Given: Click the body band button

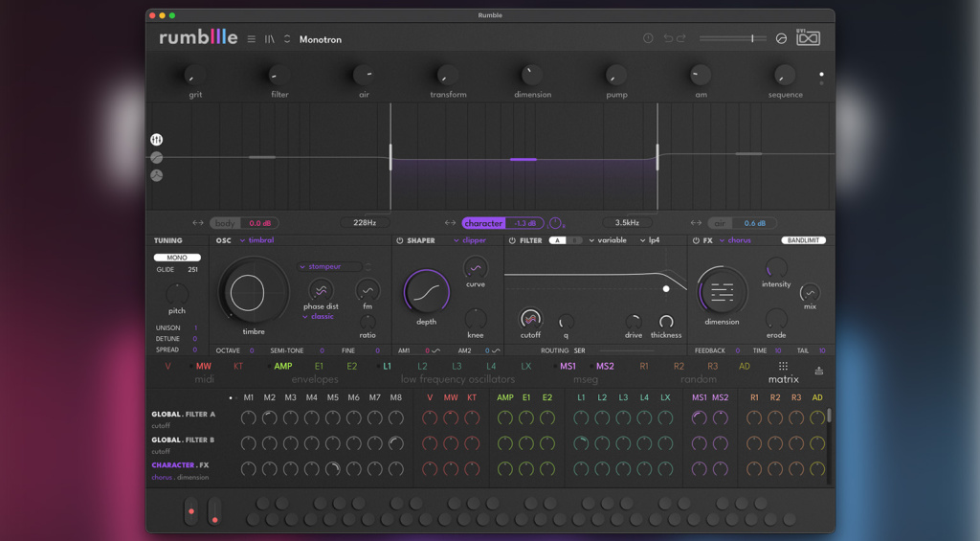Looking at the screenshot, I should coord(225,223).
